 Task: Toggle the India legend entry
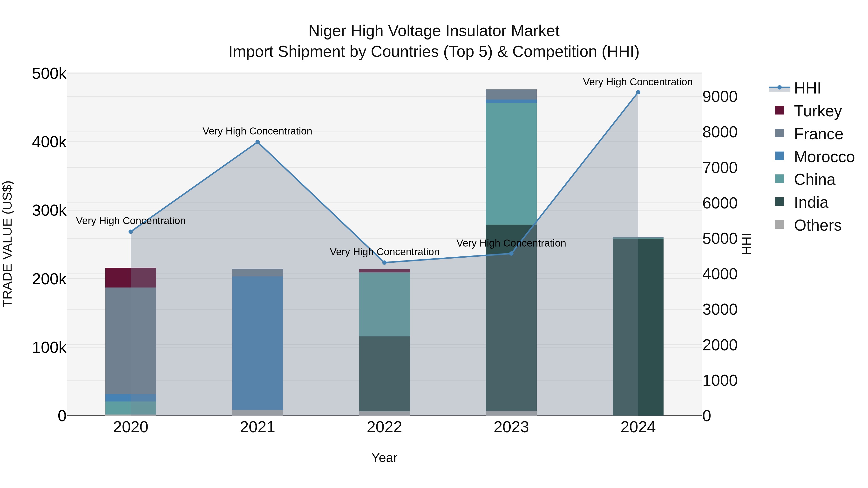point(801,202)
